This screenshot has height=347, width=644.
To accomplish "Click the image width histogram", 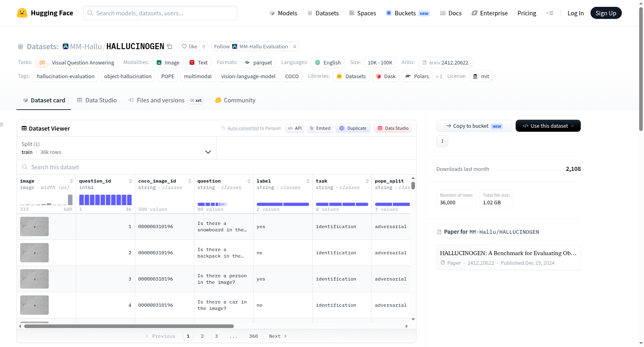I will pyautogui.click(x=46, y=200).
